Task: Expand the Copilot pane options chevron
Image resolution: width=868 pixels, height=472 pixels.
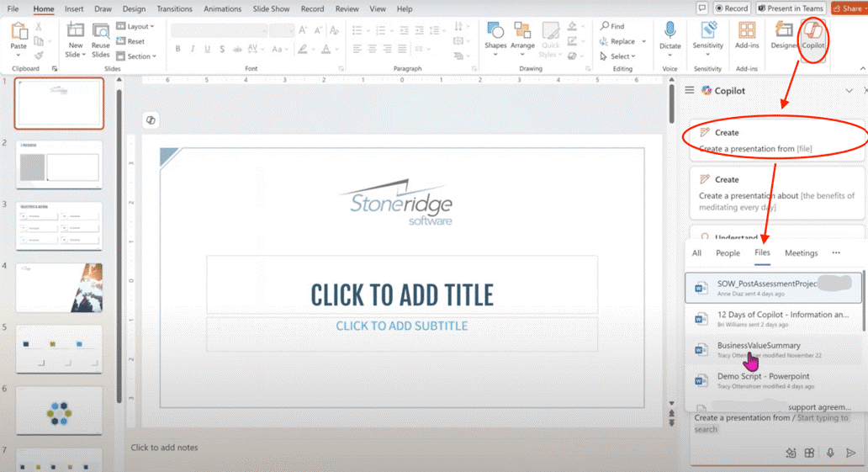Action: 849,90
